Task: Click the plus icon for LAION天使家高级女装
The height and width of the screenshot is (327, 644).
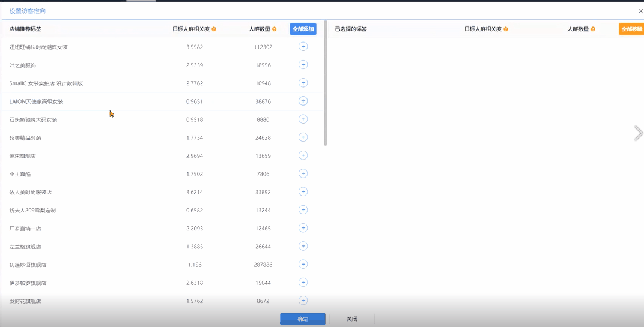Action: coord(303,101)
